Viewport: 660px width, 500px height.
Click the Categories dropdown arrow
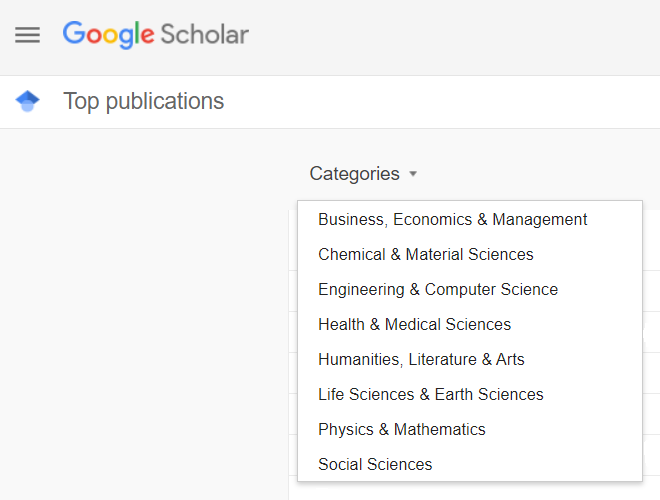coord(413,174)
